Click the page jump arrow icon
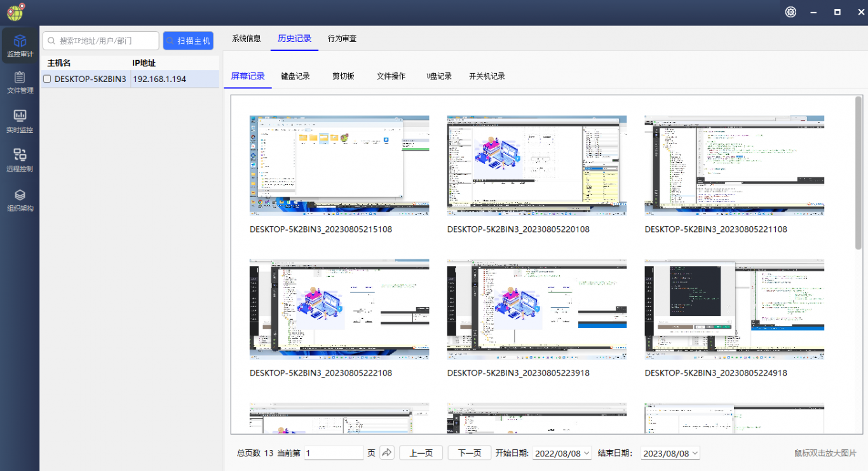Viewport: 868px width, 471px height. 387,453
